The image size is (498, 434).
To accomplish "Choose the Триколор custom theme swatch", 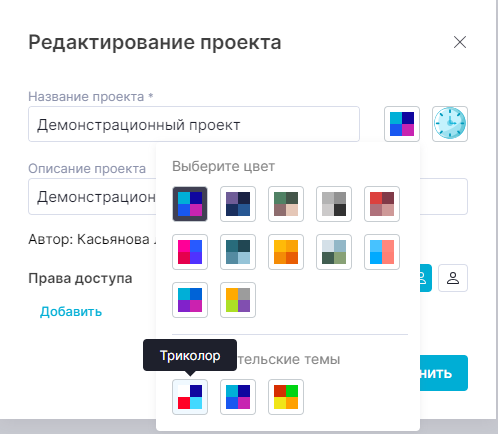I will click(x=190, y=397).
